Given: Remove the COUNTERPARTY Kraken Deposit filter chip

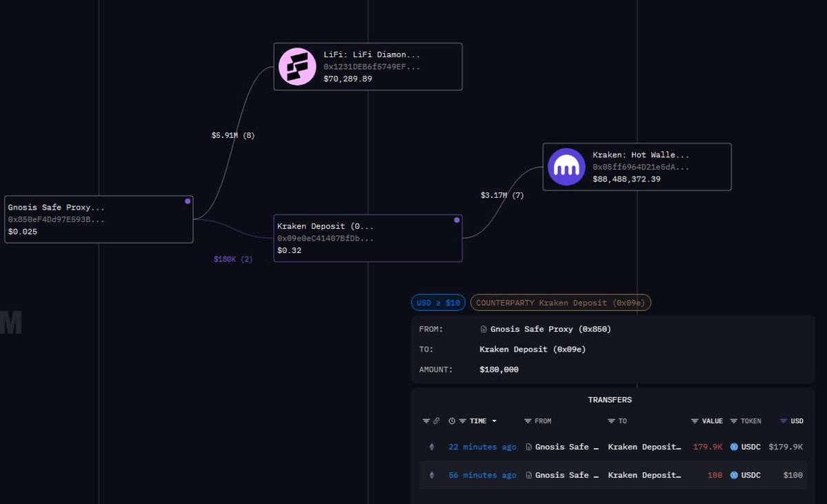Looking at the screenshot, I should (561, 303).
